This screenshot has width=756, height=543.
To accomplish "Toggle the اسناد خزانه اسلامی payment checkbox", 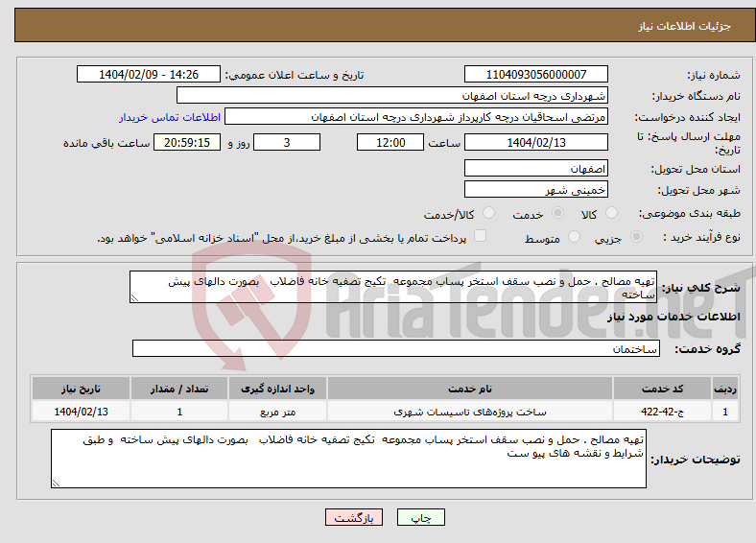I will pos(481,236).
